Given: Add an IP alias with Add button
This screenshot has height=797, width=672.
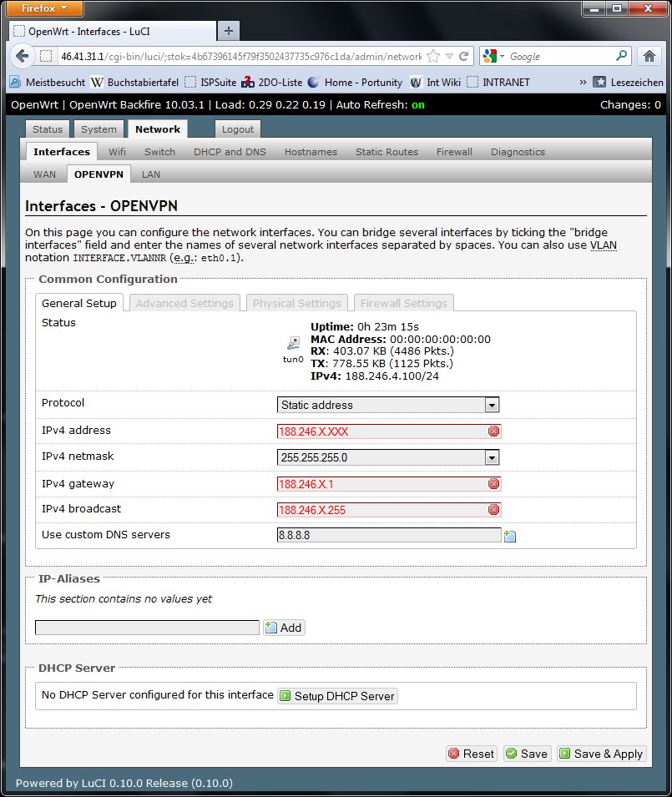Looking at the screenshot, I should 284,628.
